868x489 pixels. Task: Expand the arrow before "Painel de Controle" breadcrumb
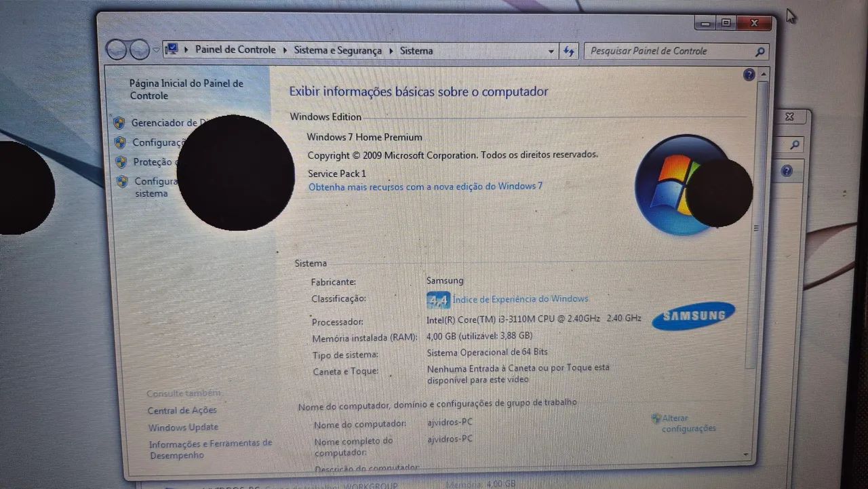coord(186,50)
